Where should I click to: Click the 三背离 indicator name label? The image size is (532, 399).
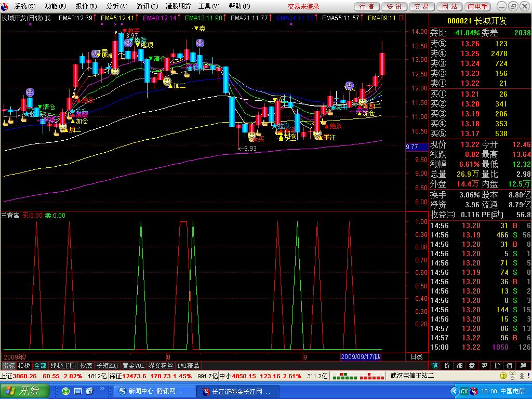[10, 215]
